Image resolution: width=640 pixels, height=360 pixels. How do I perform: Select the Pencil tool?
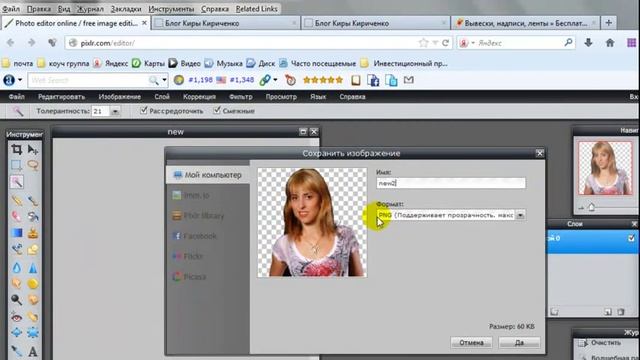16,200
